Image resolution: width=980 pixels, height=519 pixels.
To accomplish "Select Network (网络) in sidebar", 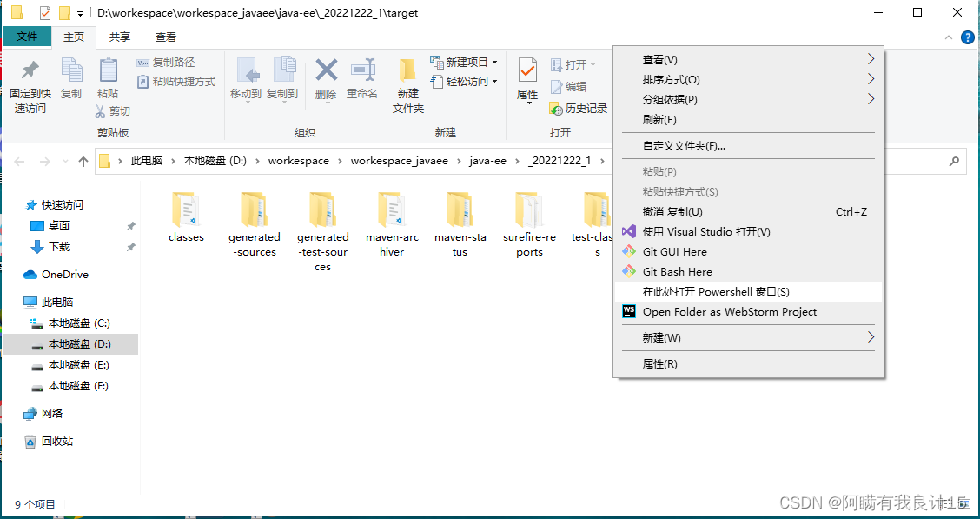I will click(x=52, y=413).
